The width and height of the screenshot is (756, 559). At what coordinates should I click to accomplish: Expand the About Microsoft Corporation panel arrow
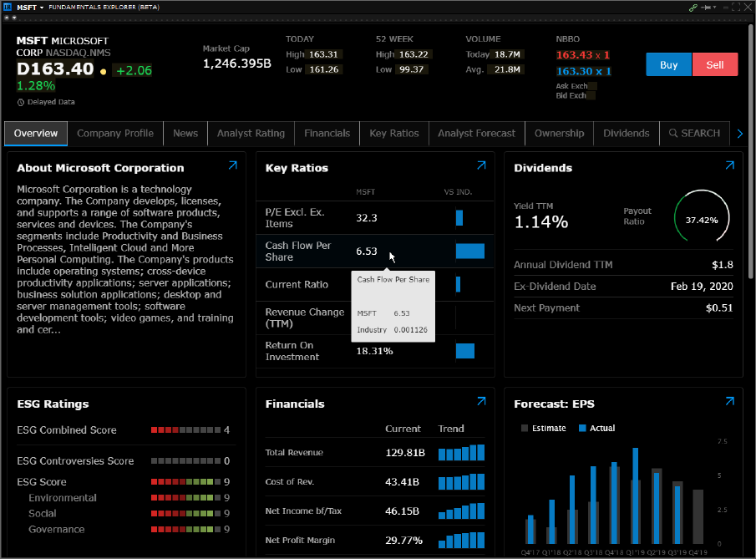233,165
